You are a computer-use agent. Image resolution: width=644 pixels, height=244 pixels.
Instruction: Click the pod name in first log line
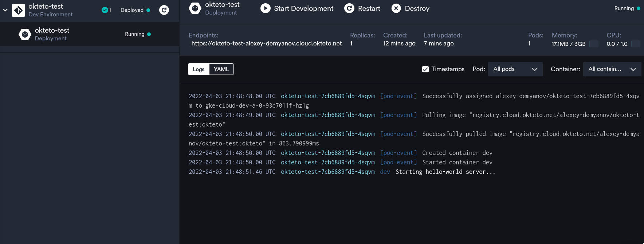click(327, 96)
